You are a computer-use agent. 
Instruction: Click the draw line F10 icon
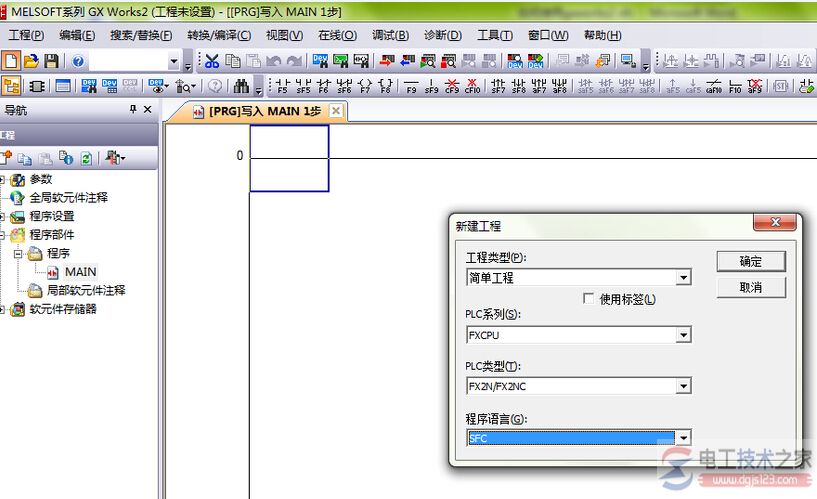click(x=735, y=86)
